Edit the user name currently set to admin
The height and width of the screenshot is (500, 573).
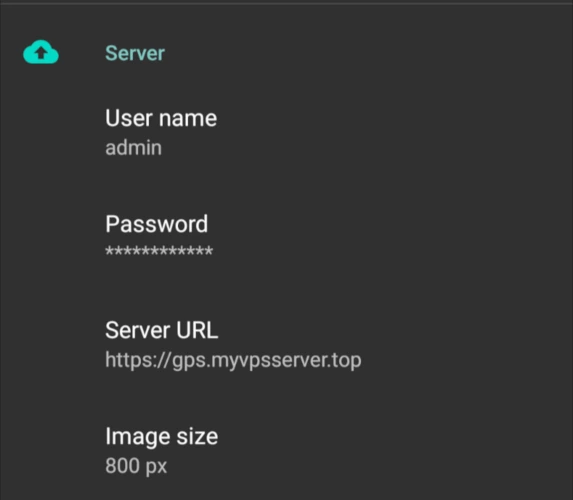pyautogui.click(x=286, y=132)
